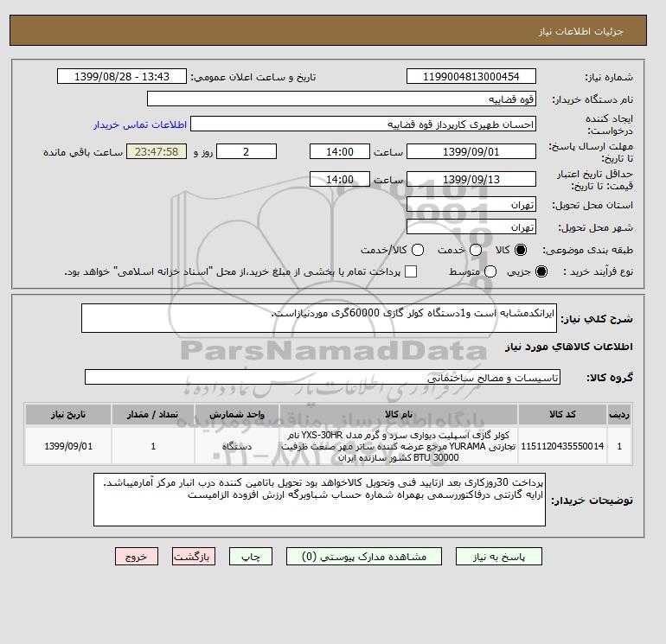Click the واحد شمارش column header
Viewport: 666px width, 644px height.
pos(237,414)
